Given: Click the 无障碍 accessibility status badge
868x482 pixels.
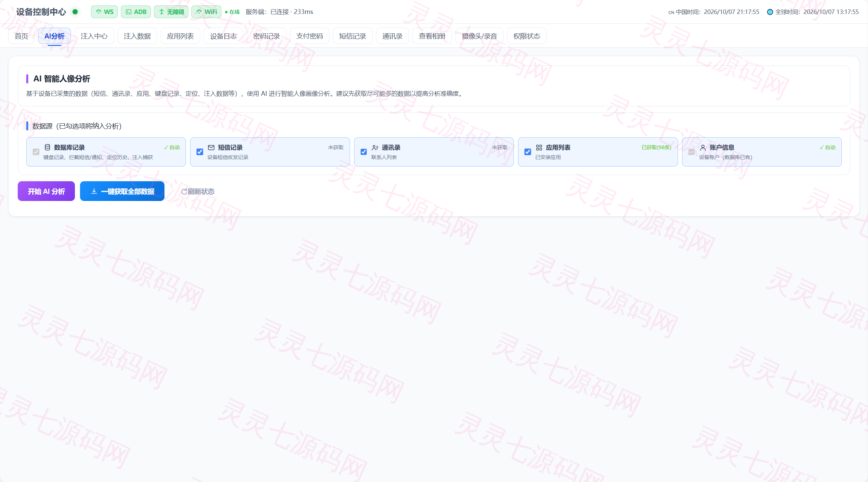Looking at the screenshot, I should pos(171,12).
